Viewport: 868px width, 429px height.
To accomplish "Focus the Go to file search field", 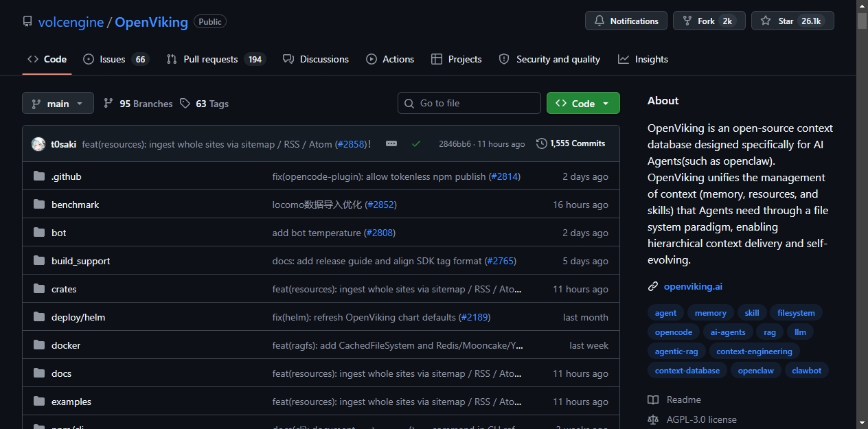I will click(469, 103).
